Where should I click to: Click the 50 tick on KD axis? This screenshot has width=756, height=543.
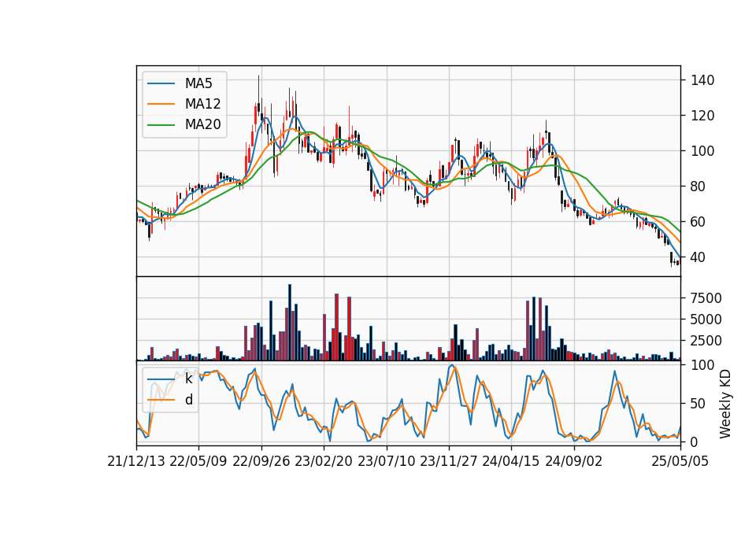click(699, 404)
